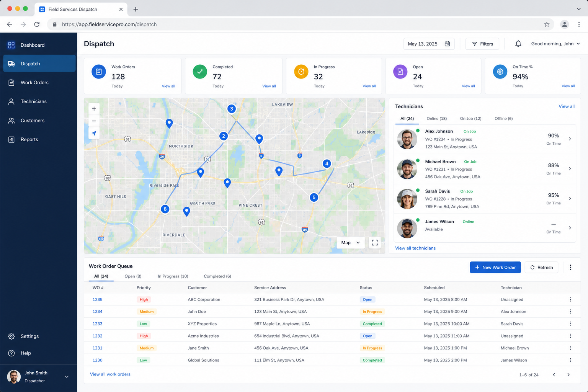Viewport: 588px width, 392px height.
Task: Open the calendar icon in the date field
Action: (447, 44)
